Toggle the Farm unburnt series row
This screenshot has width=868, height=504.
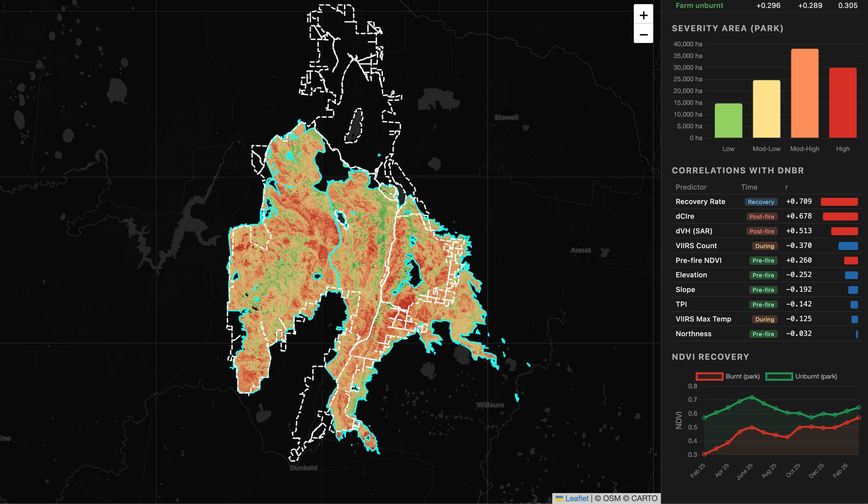click(699, 6)
